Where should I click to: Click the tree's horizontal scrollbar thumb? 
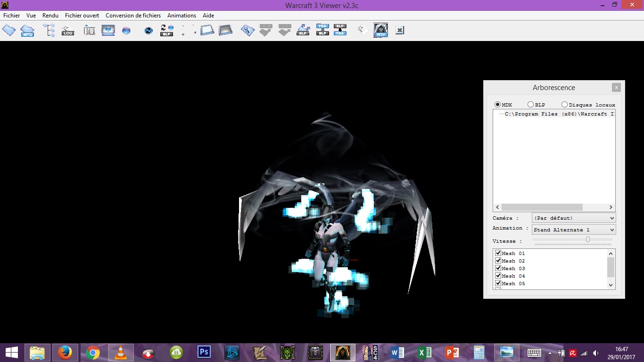[542, 207]
